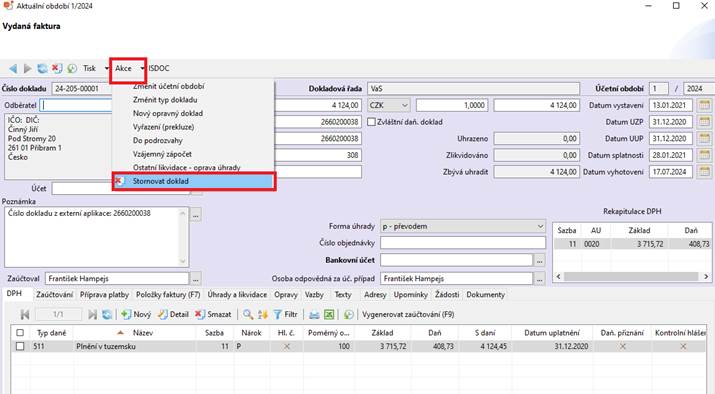Image resolution: width=715 pixels, height=394 pixels.
Task: Open calendar picker for Datum splatnosti
Action: click(x=705, y=156)
